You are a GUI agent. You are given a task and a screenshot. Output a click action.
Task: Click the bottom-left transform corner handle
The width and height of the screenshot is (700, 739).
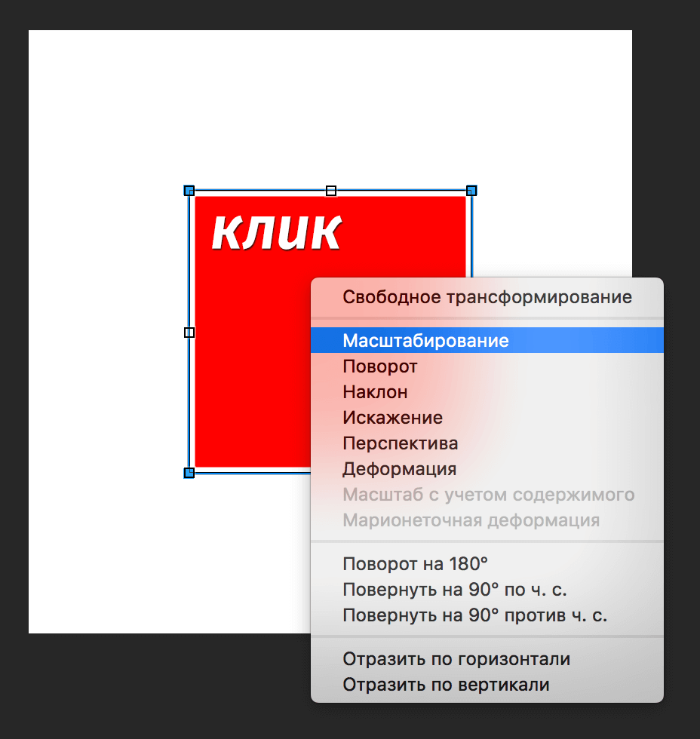[x=189, y=471]
